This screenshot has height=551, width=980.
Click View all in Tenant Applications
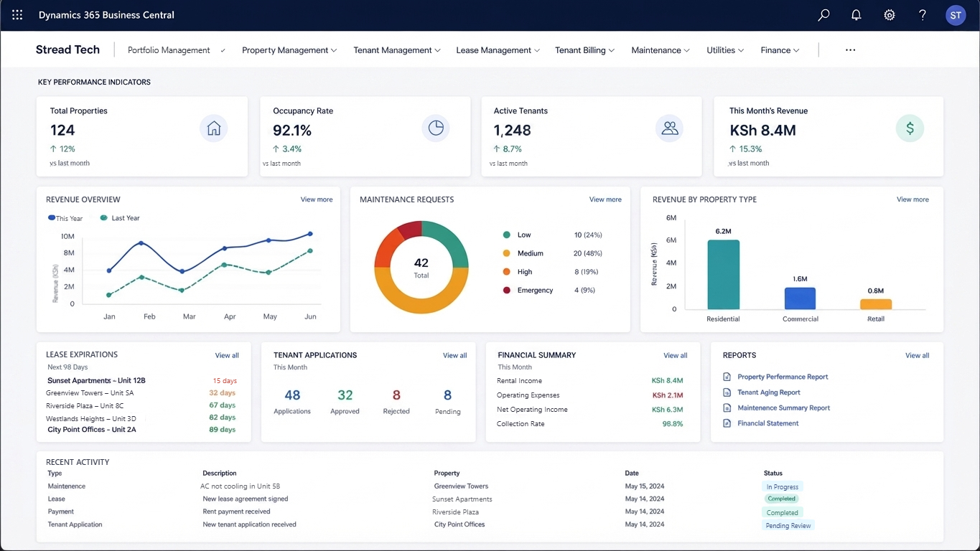point(454,355)
